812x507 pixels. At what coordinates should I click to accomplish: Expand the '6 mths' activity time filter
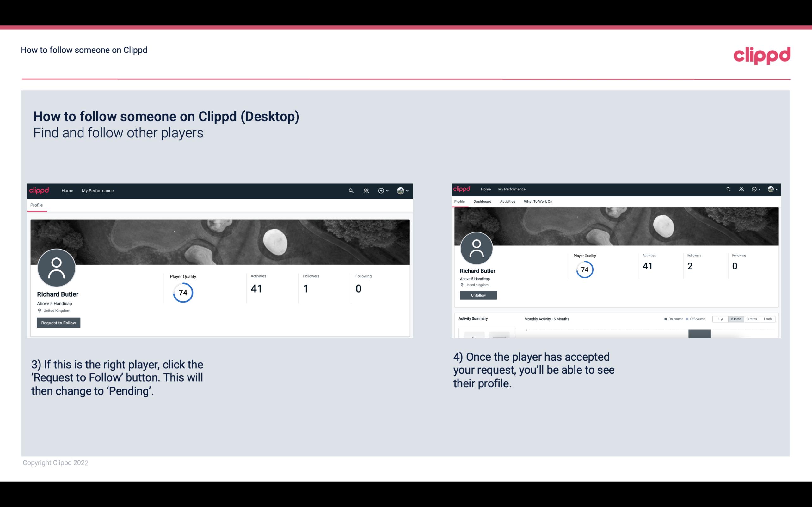(736, 319)
